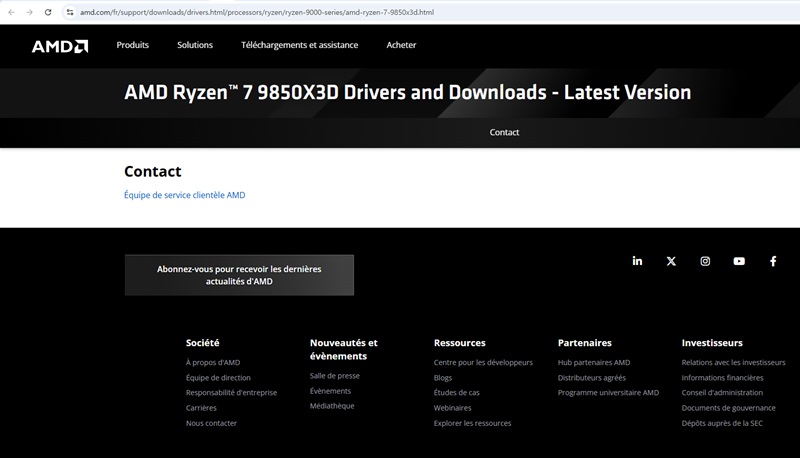Click the AMD logo in header

point(60,45)
